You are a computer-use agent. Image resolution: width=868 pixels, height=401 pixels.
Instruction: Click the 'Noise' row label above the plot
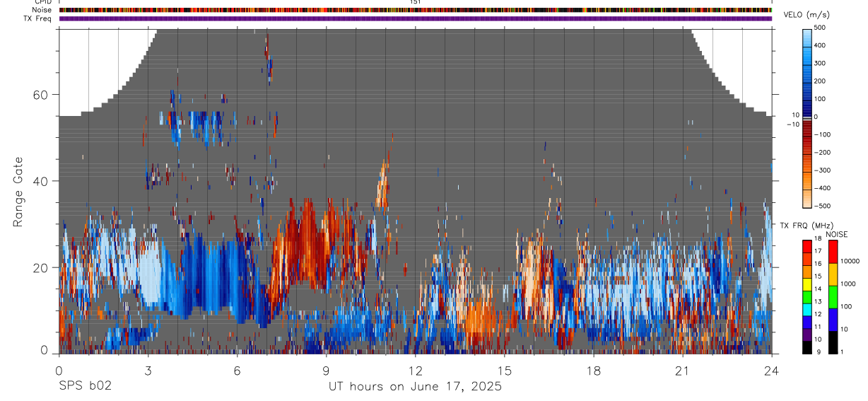tap(42, 10)
